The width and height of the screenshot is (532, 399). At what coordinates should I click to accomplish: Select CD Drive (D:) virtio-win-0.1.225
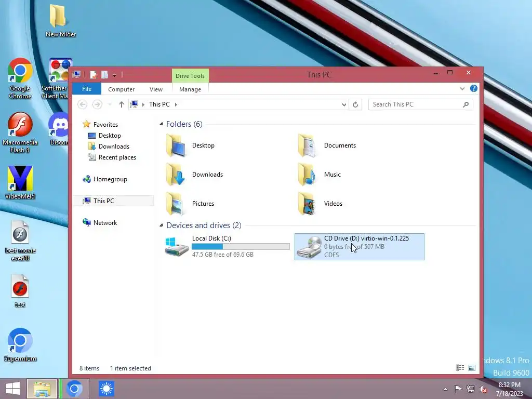pos(360,247)
